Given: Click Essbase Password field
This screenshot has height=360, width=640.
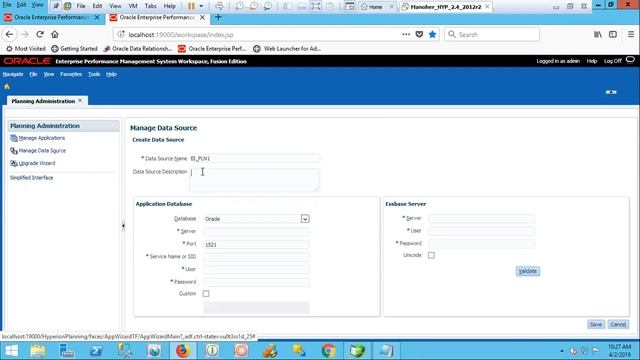Looking at the screenshot, I should coord(482,244).
